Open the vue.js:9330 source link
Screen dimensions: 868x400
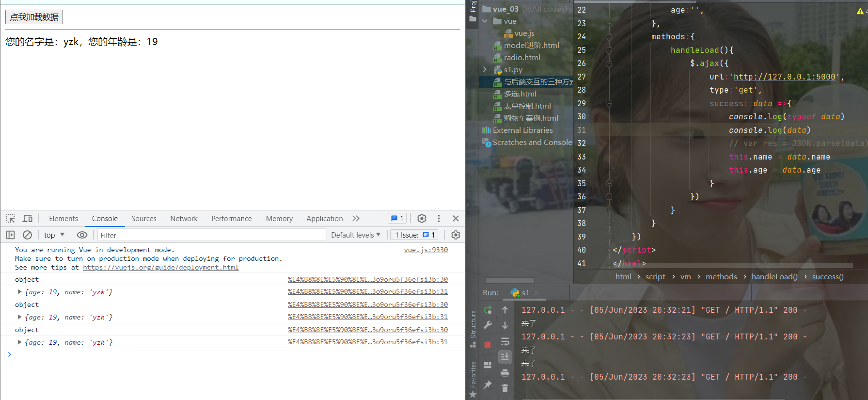[x=426, y=250]
